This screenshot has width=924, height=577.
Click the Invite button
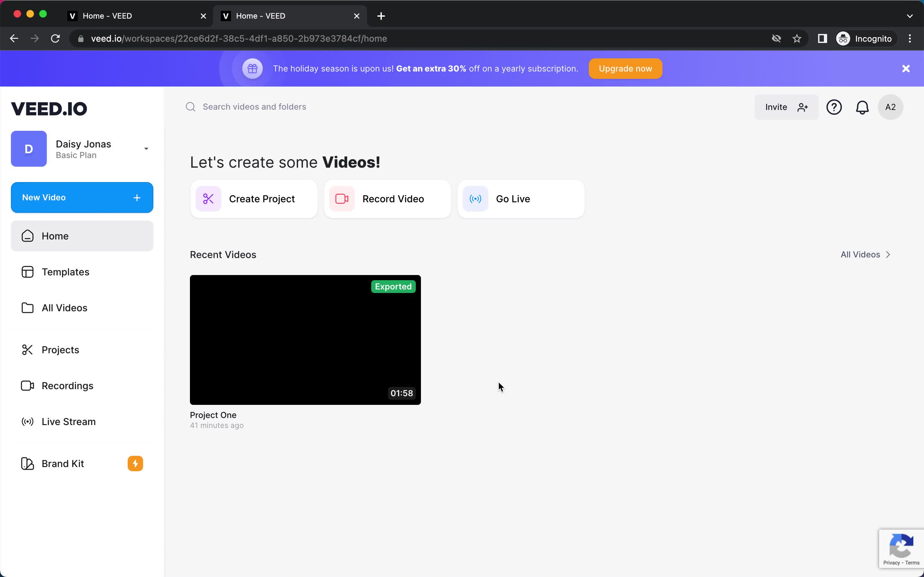(x=786, y=107)
